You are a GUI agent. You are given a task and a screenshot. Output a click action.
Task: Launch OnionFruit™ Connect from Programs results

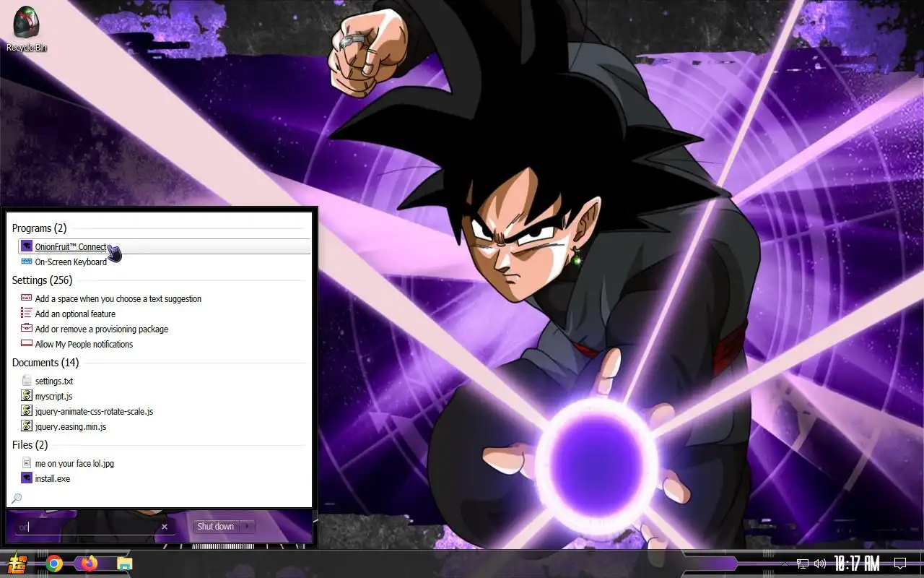click(x=165, y=246)
